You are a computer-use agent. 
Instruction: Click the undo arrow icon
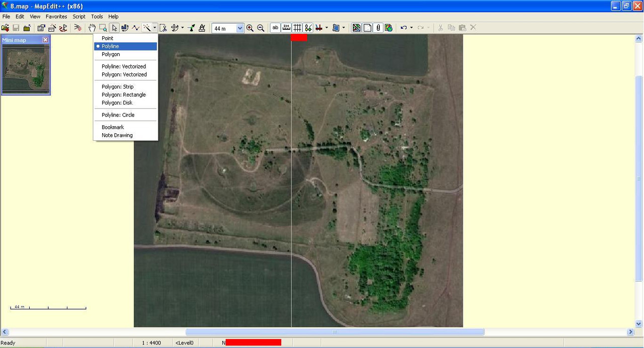tap(403, 28)
